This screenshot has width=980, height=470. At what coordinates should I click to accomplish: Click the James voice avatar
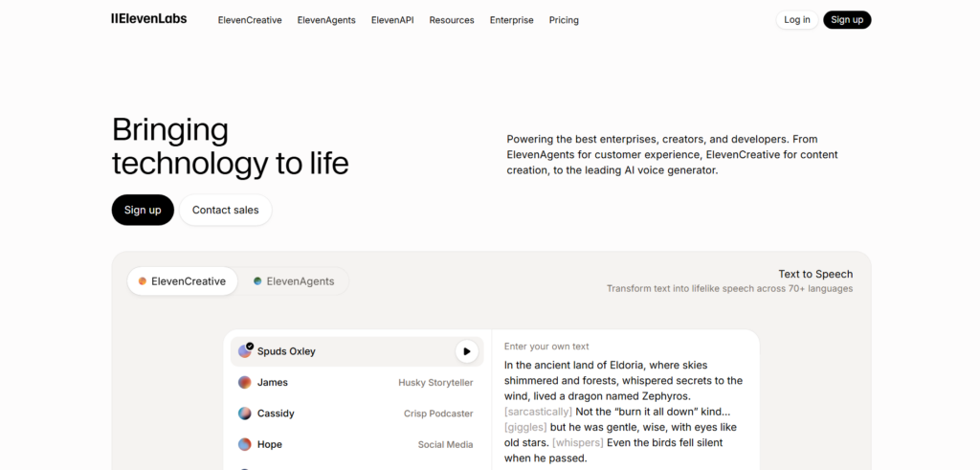pyautogui.click(x=244, y=383)
